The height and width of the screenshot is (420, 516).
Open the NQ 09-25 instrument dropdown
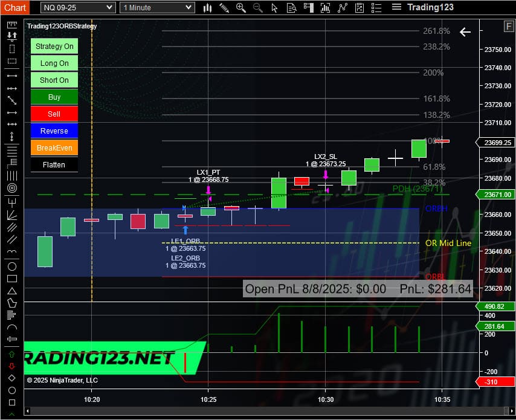click(x=78, y=8)
